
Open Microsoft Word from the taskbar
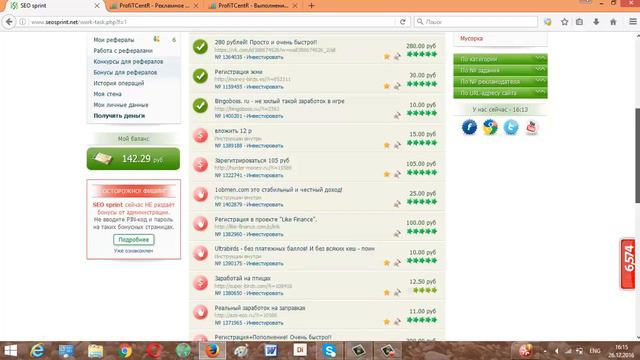271,351
